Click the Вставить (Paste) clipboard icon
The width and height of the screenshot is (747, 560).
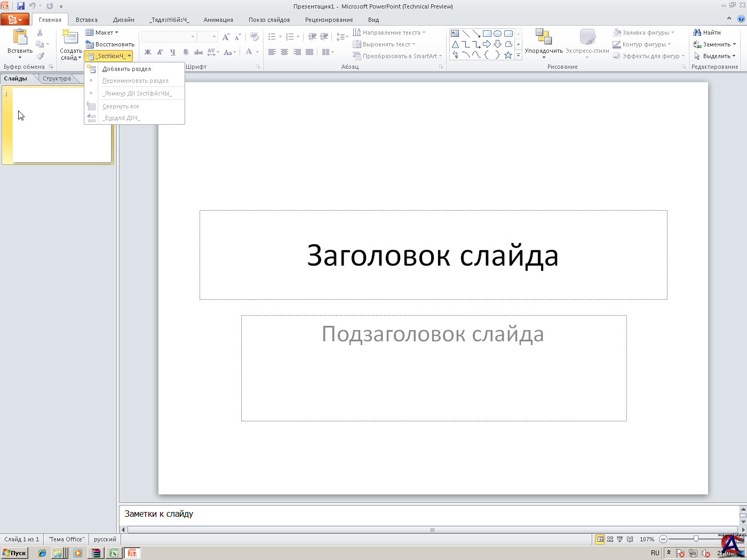[20, 37]
